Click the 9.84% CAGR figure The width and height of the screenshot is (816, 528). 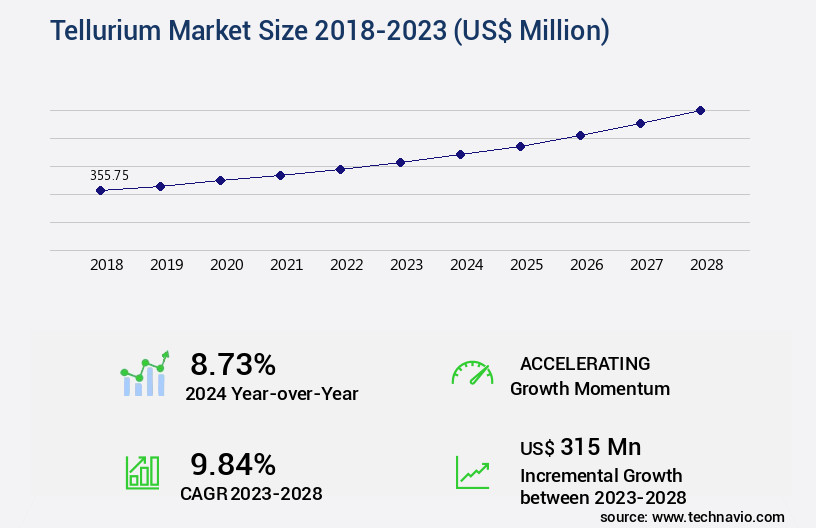click(x=233, y=463)
